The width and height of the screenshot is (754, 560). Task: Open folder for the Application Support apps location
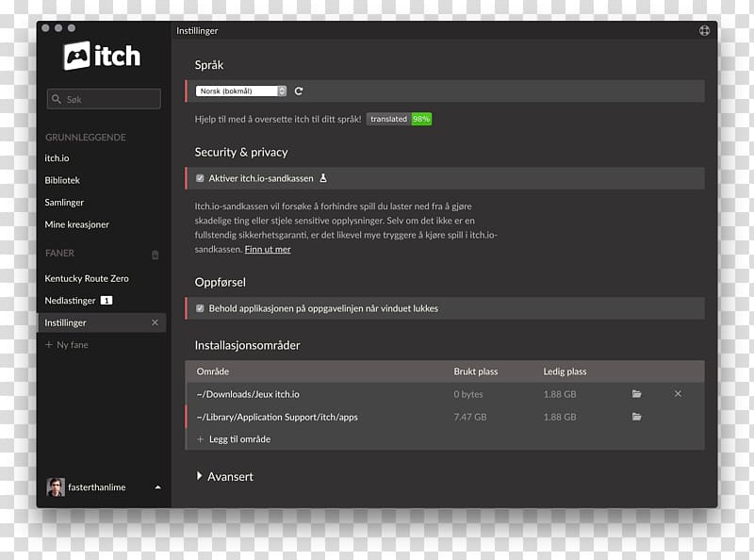click(637, 417)
